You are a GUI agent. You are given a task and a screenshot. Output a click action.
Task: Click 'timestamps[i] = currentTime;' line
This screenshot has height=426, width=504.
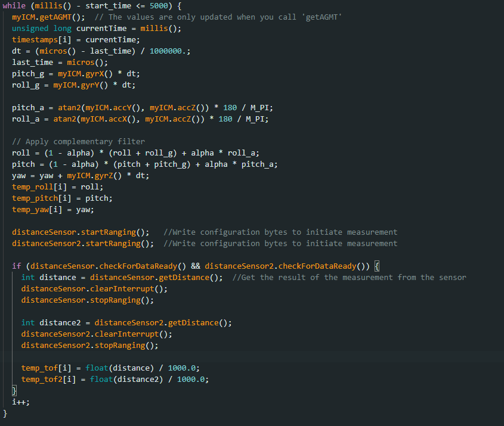pos(76,40)
